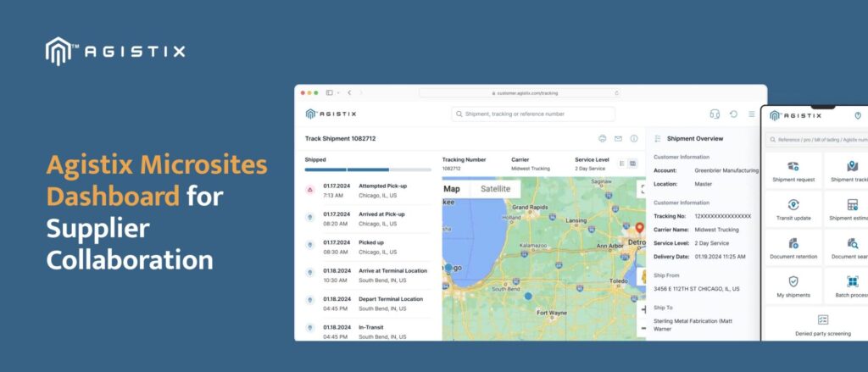Open the Document search tile on phone

847,248
